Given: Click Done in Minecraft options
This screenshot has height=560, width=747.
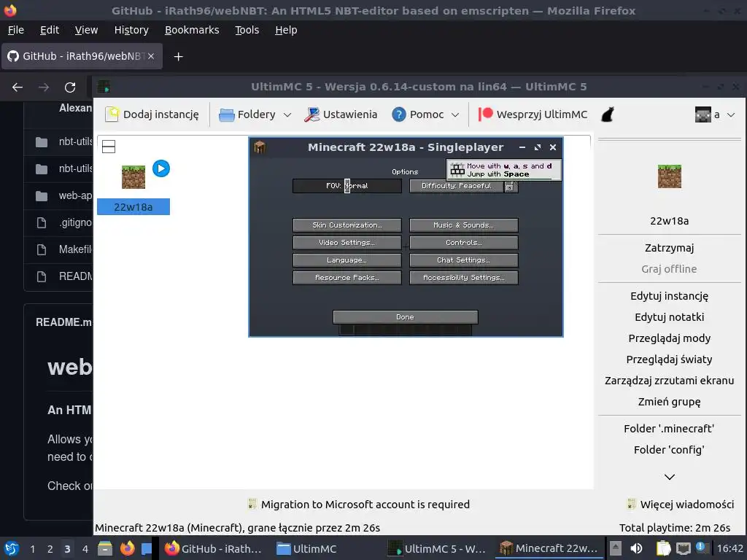Looking at the screenshot, I should pyautogui.click(x=405, y=317).
